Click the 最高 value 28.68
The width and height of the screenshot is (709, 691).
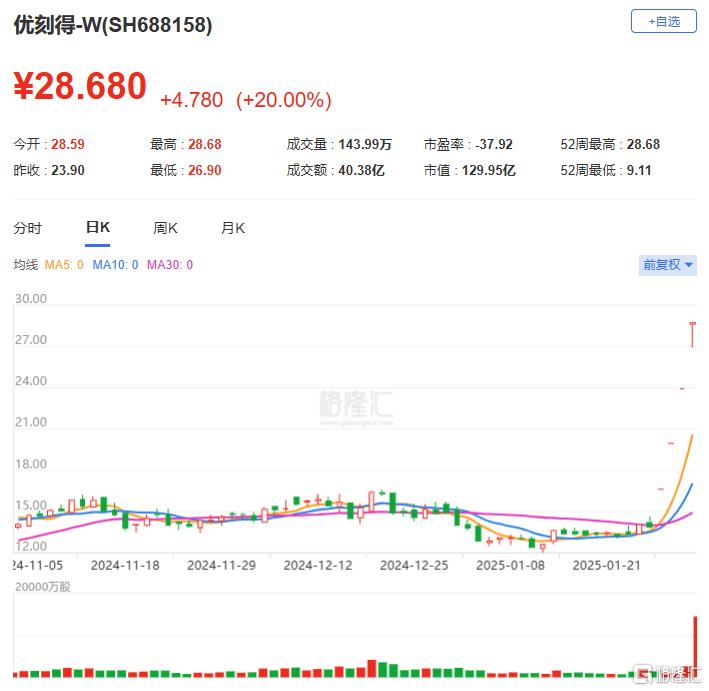pyautogui.click(x=205, y=144)
